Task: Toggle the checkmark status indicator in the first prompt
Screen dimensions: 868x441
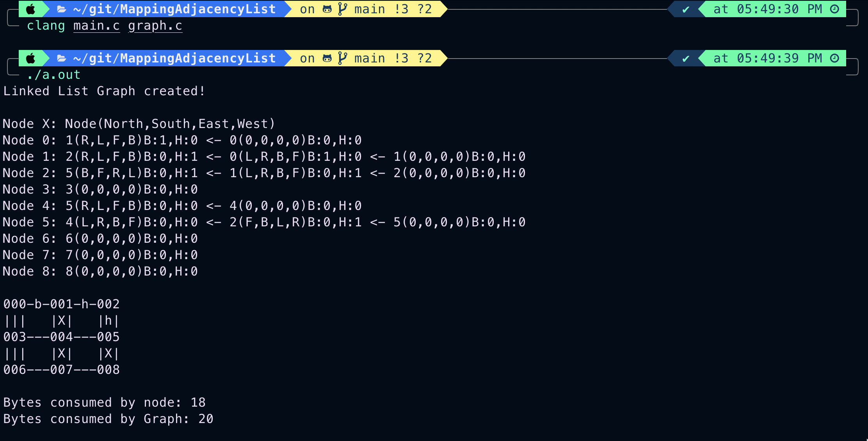Action: click(x=686, y=9)
